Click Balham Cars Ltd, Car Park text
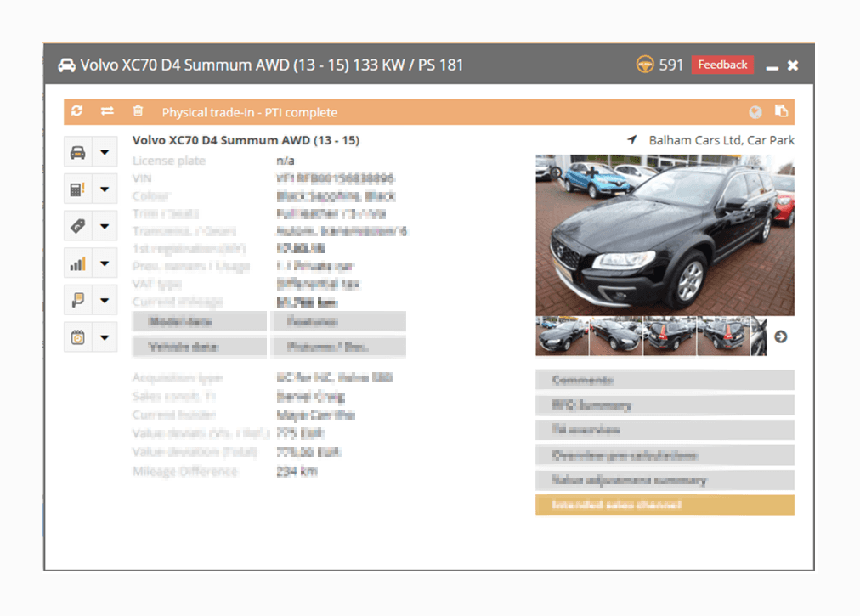 [x=721, y=140]
